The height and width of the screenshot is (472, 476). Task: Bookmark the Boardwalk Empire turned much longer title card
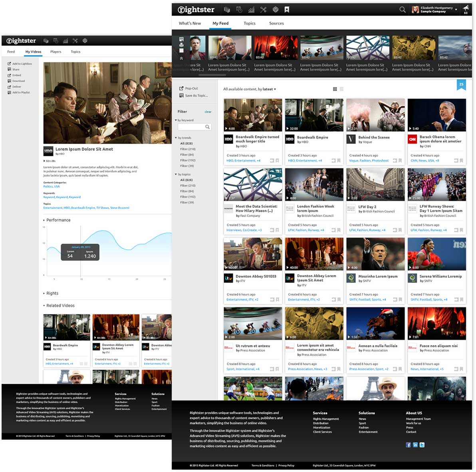click(x=277, y=161)
